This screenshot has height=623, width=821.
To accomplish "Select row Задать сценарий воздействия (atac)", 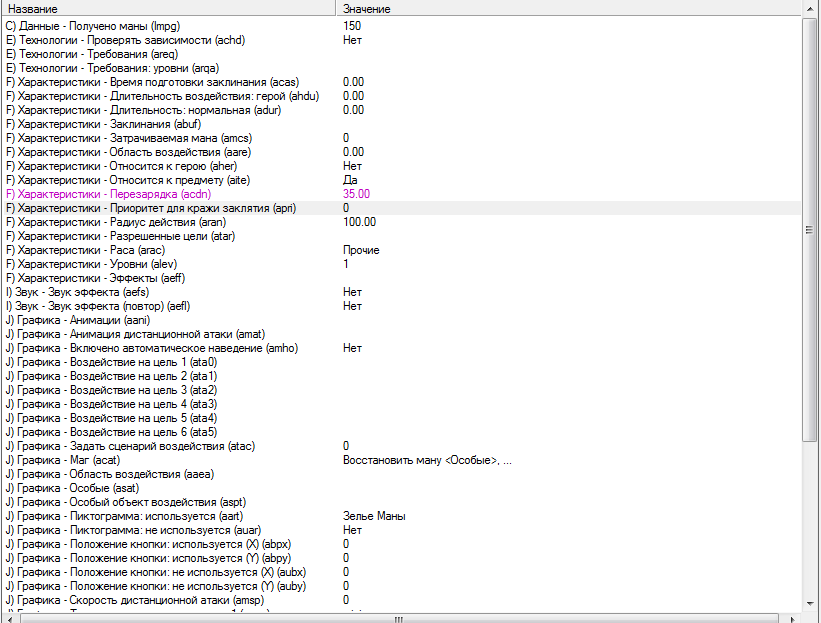I will pyautogui.click(x=402, y=447).
